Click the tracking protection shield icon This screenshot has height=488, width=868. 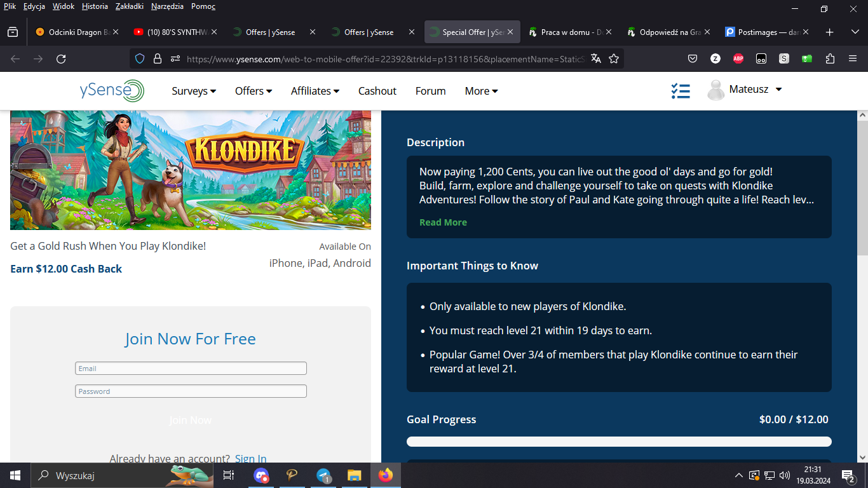pyautogui.click(x=140, y=59)
